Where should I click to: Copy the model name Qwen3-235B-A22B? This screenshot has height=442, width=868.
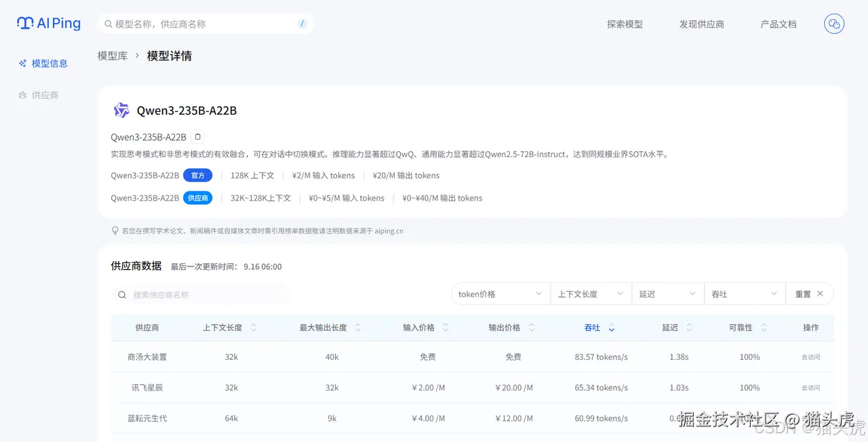pyautogui.click(x=197, y=137)
